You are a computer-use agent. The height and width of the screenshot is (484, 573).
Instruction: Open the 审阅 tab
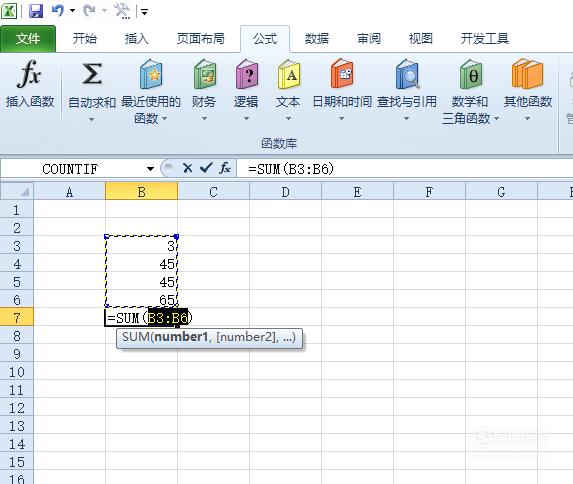click(369, 38)
